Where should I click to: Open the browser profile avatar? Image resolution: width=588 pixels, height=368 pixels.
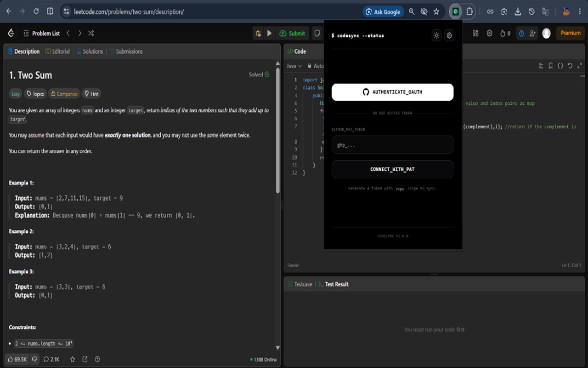(x=566, y=11)
